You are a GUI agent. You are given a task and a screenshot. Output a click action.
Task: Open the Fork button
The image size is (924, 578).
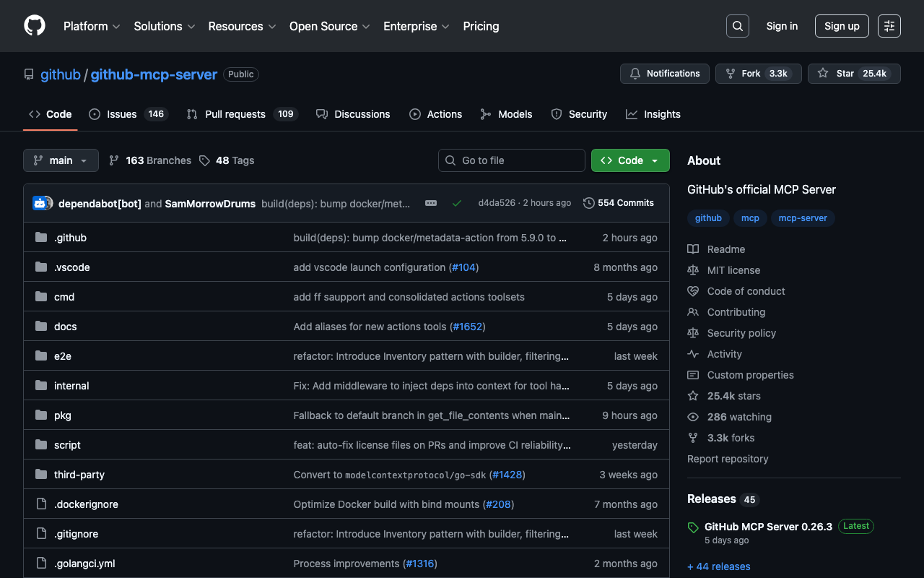point(758,74)
